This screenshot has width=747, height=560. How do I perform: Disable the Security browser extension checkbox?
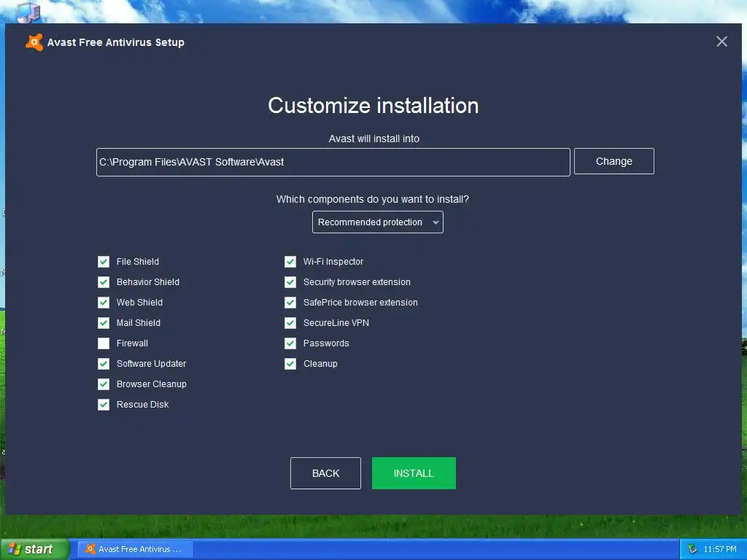(290, 282)
